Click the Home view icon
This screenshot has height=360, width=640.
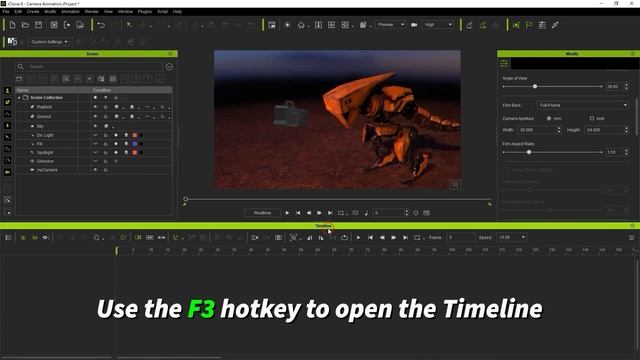click(301, 25)
